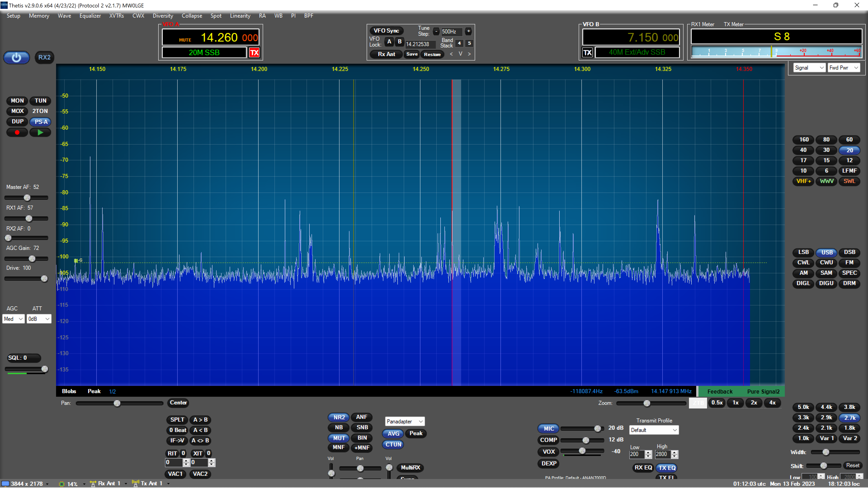Click the RX2 button

click(x=44, y=58)
